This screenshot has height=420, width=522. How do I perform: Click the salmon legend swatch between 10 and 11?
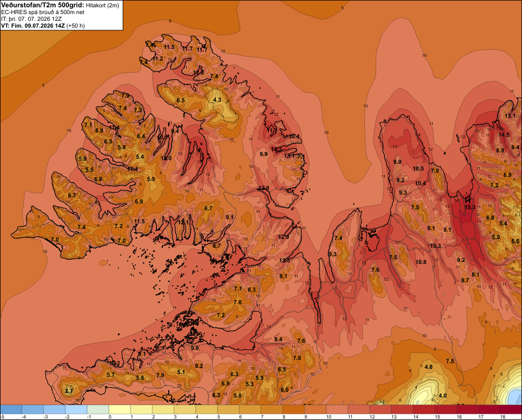pyautogui.click(x=337, y=410)
